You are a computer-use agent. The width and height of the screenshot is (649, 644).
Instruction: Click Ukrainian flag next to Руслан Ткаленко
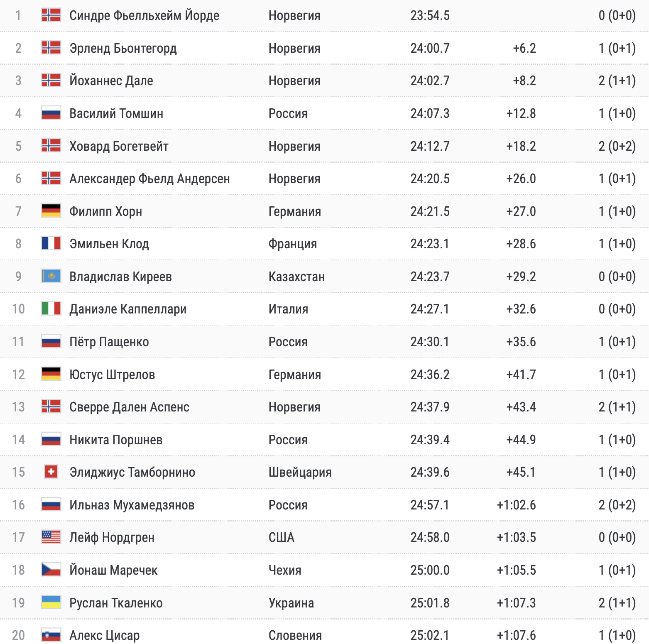[x=51, y=602]
